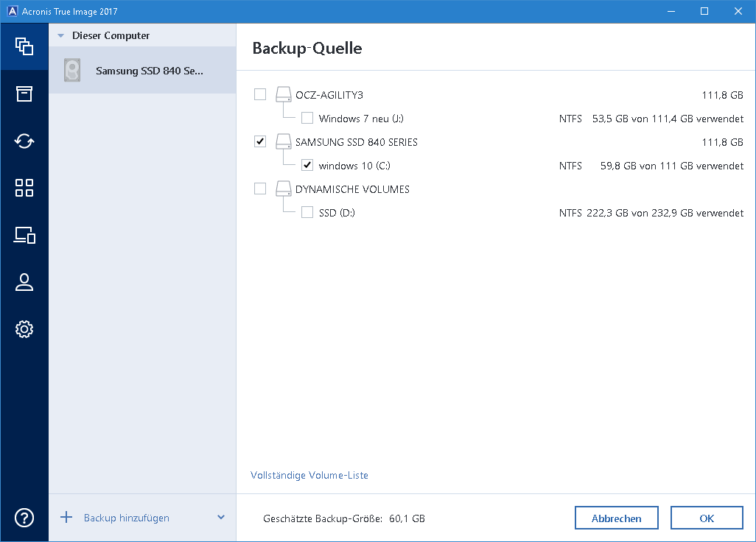Image resolution: width=756 pixels, height=542 pixels.
Task: Click the Dieser Computer header text
Action: point(111,35)
